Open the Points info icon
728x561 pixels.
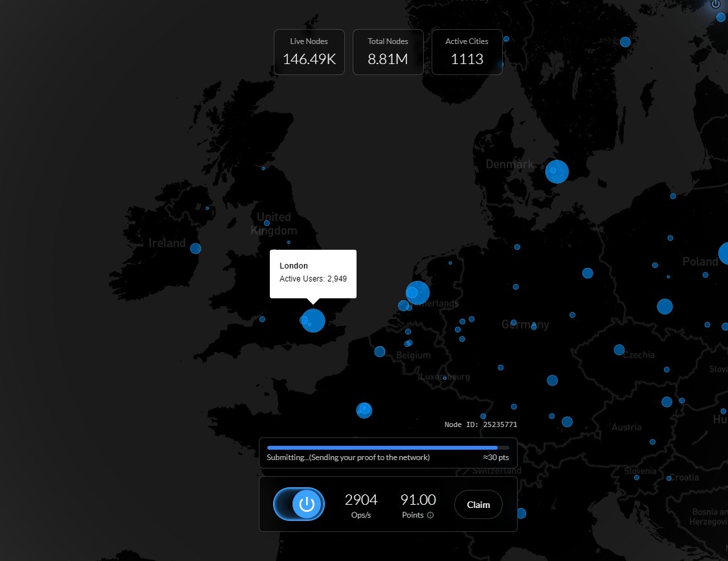[430, 515]
